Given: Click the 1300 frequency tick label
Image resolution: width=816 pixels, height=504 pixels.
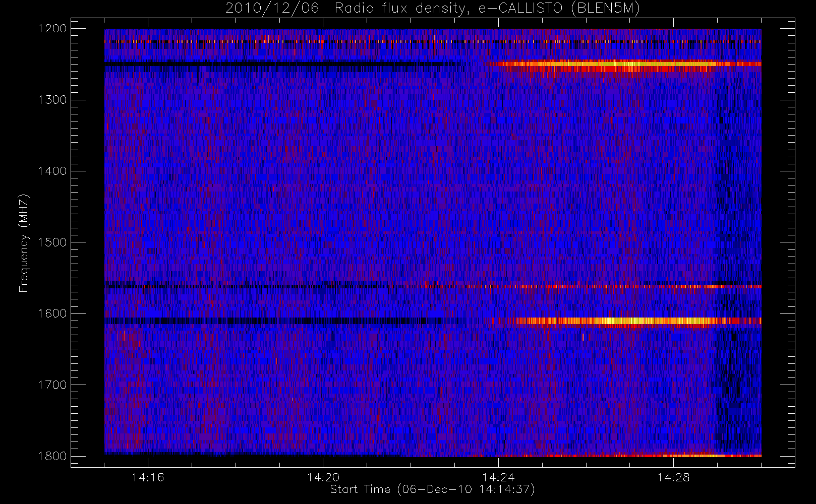Looking at the screenshot, I should (x=52, y=100).
